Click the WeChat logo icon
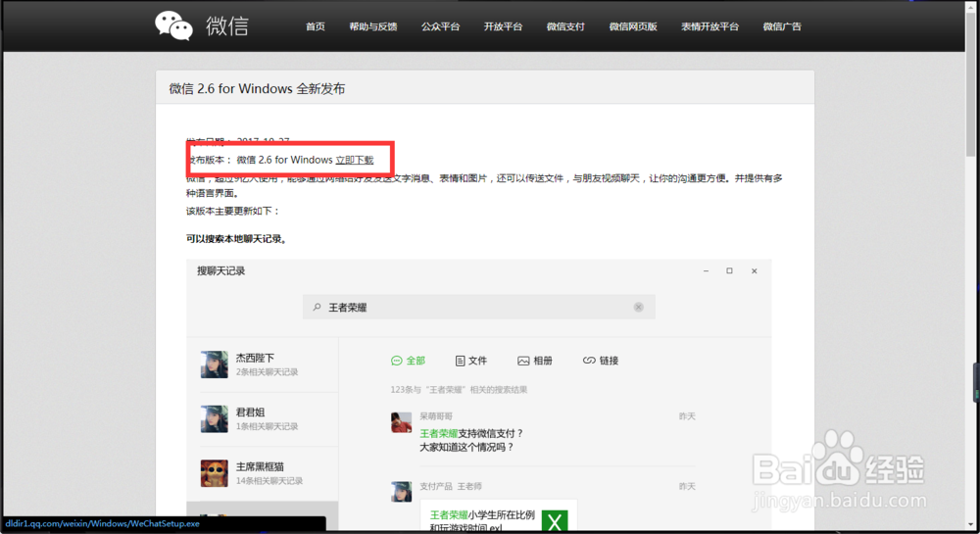The width and height of the screenshot is (980, 534). click(173, 26)
